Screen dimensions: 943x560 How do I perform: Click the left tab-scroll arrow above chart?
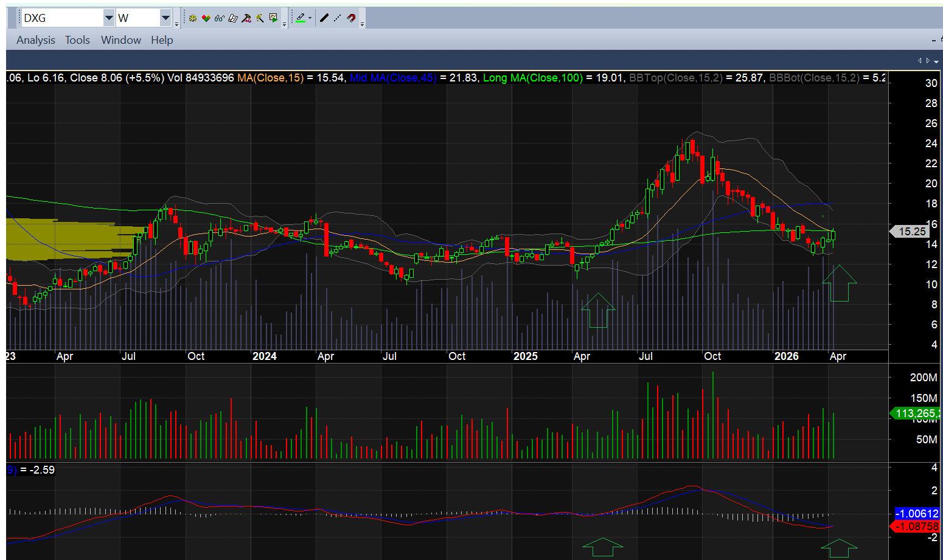pyautogui.click(x=920, y=61)
